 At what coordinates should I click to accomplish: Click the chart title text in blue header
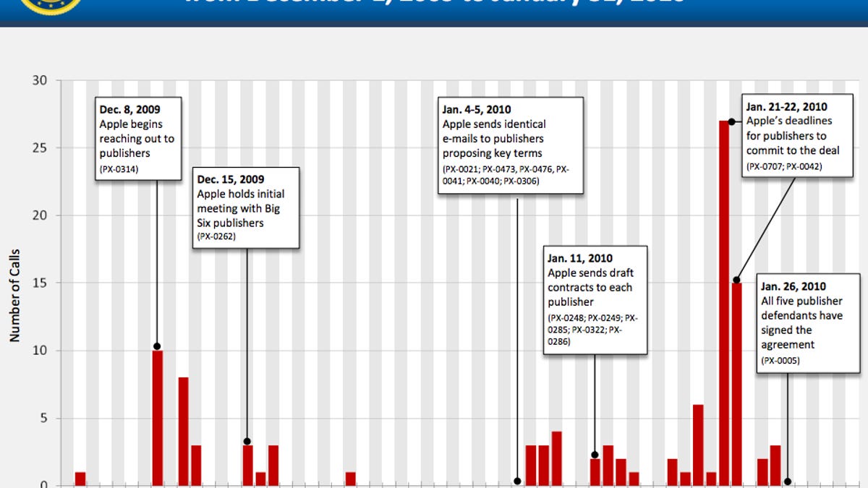coord(434,4)
